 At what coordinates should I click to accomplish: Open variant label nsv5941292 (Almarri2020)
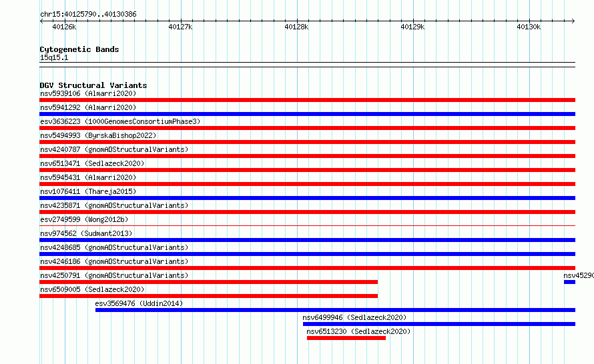(88, 107)
